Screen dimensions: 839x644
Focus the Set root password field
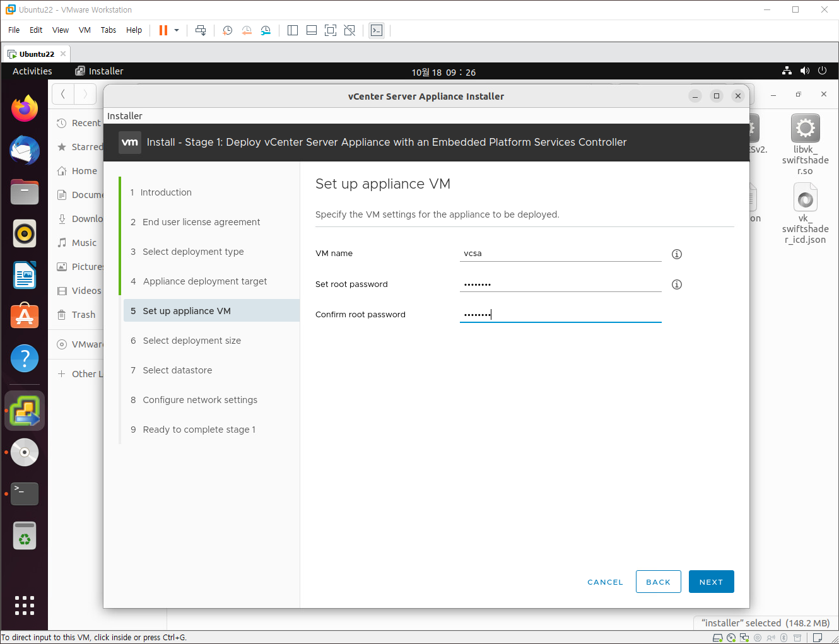pyautogui.click(x=561, y=284)
